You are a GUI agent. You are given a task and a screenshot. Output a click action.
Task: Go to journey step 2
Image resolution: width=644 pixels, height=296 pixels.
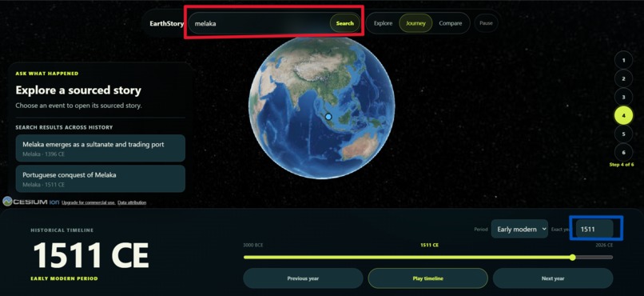pos(623,79)
